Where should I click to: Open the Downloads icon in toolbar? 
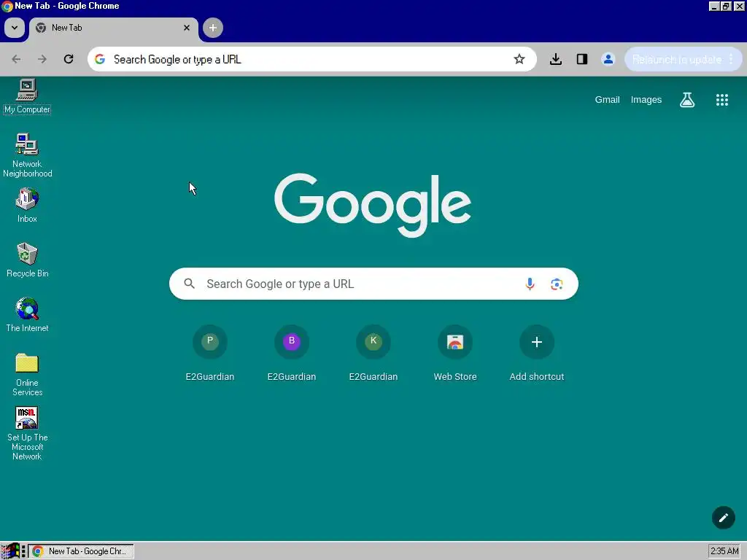click(555, 59)
